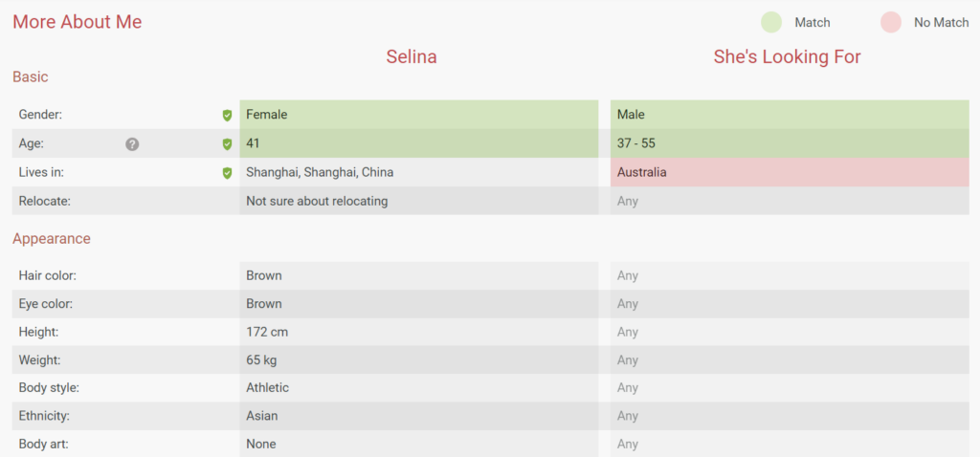
Task: Select the Basic section heading
Action: tap(31, 76)
